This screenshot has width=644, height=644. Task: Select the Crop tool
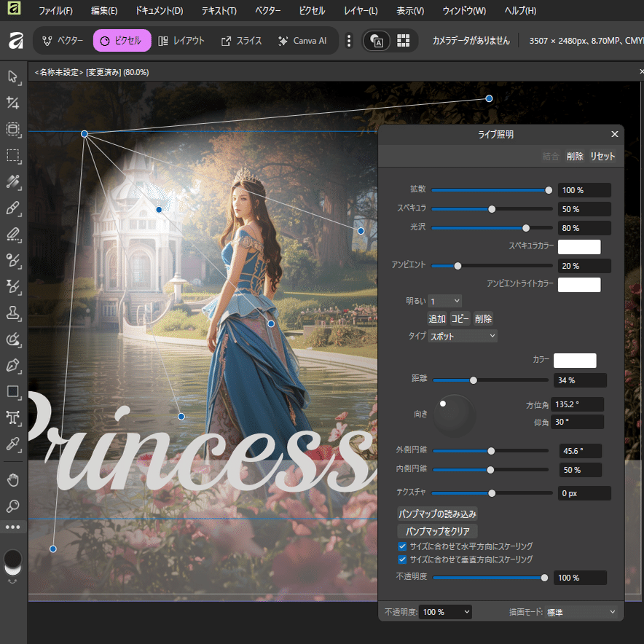coord(12,103)
